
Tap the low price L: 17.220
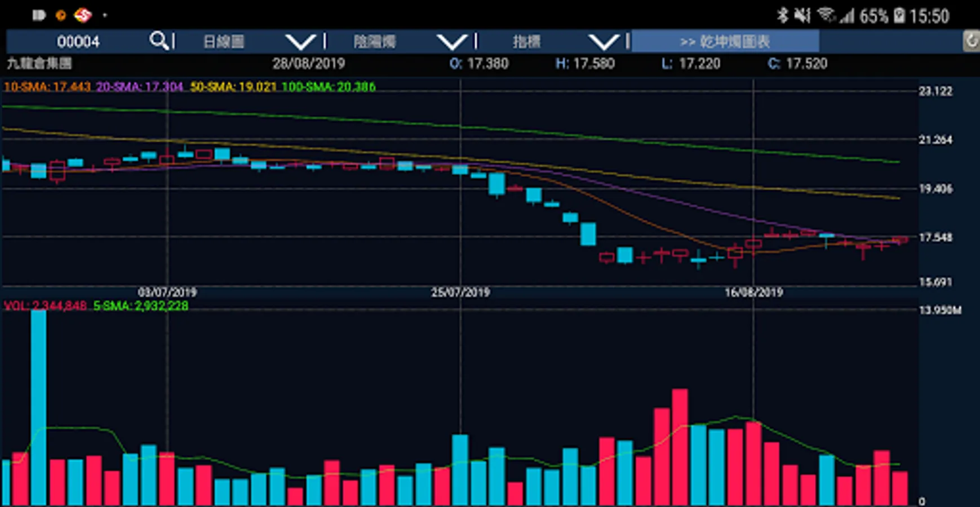(691, 64)
